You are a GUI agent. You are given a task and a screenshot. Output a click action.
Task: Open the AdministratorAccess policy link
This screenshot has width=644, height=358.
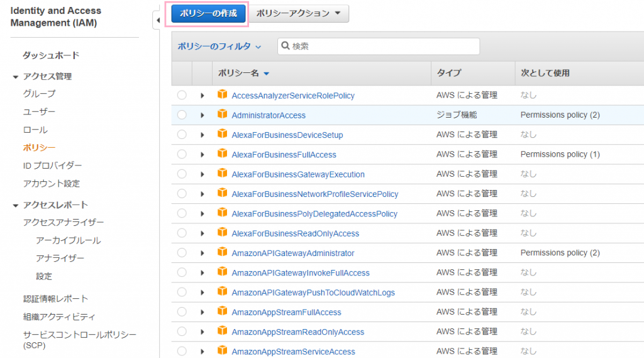(x=269, y=116)
